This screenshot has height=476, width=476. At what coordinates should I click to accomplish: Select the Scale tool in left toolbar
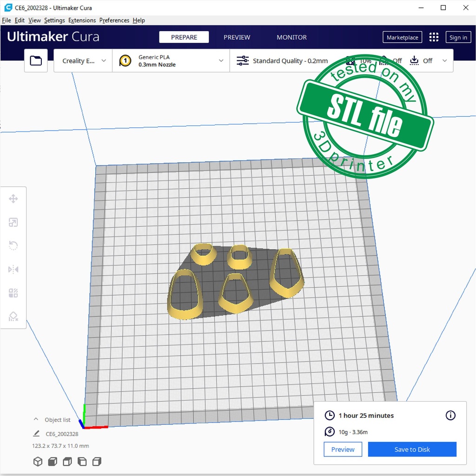pos(13,223)
